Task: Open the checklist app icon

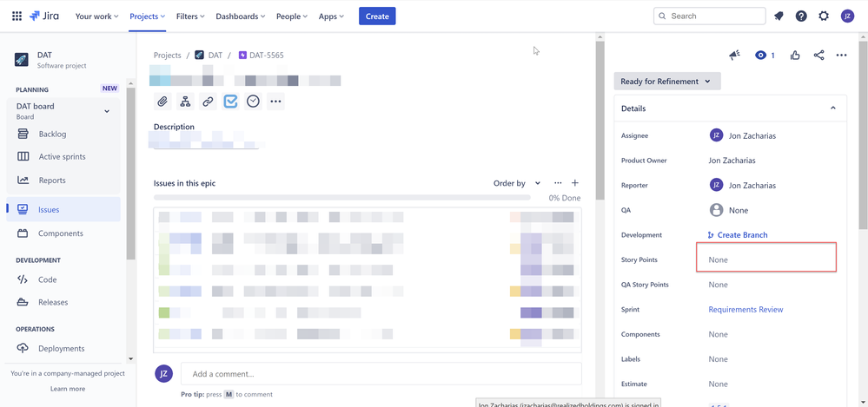Action: pos(230,102)
